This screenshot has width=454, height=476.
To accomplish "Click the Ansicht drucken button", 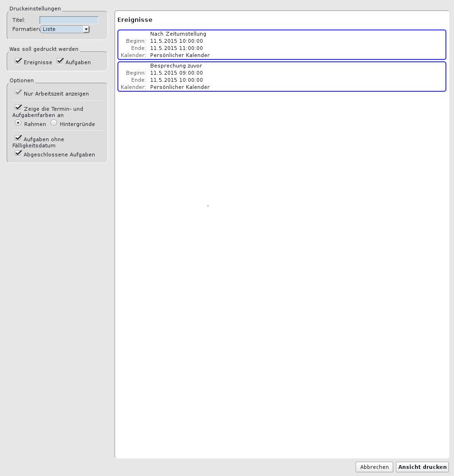I will tap(422, 467).
